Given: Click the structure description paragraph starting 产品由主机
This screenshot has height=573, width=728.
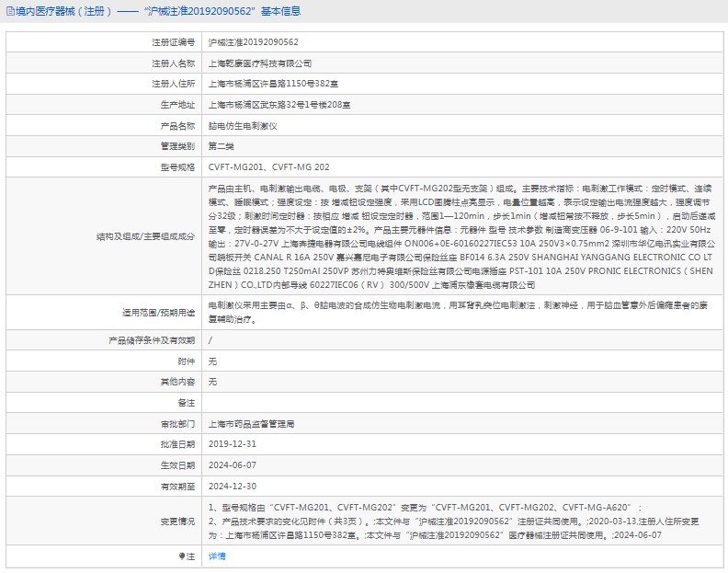Looking at the screenshot, I should (462, 236).
